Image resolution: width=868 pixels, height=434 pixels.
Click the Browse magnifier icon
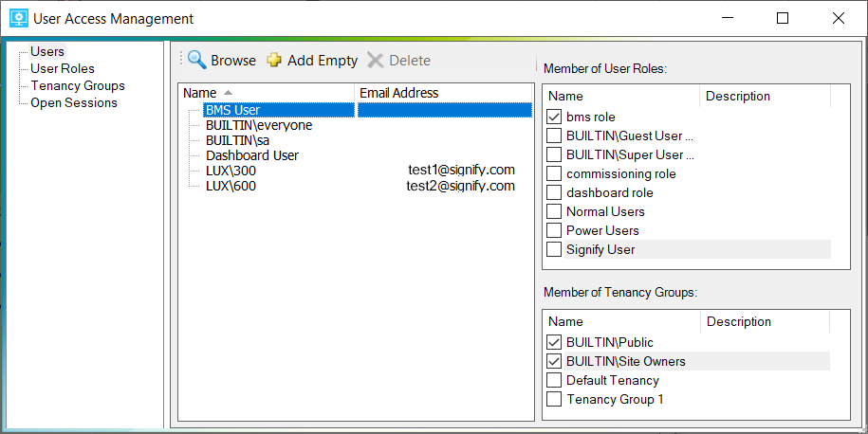pyautogui.click(x=196, y=60)
